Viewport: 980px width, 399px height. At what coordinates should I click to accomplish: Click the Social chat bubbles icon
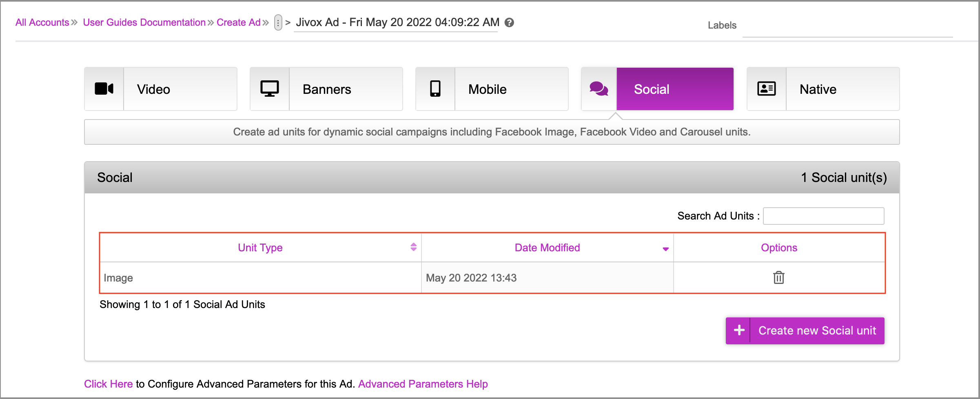point(599,89)
